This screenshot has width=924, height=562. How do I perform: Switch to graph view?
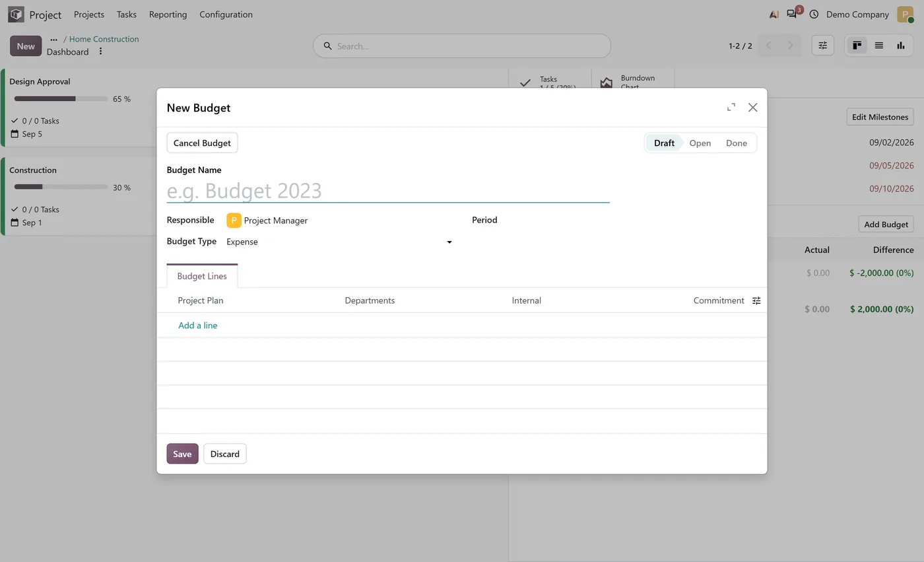pyautogui.click(x=900, y=46)
